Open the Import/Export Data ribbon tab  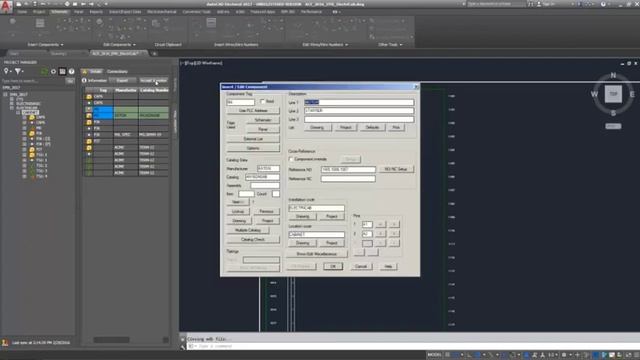tap(125, 12)
